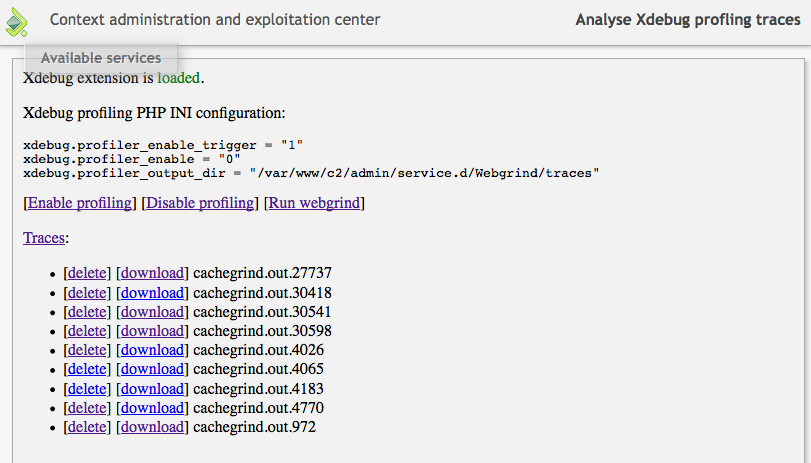Download trace cachegrind.out.30541
Viewport: 811px width, 463px height.
152,312
